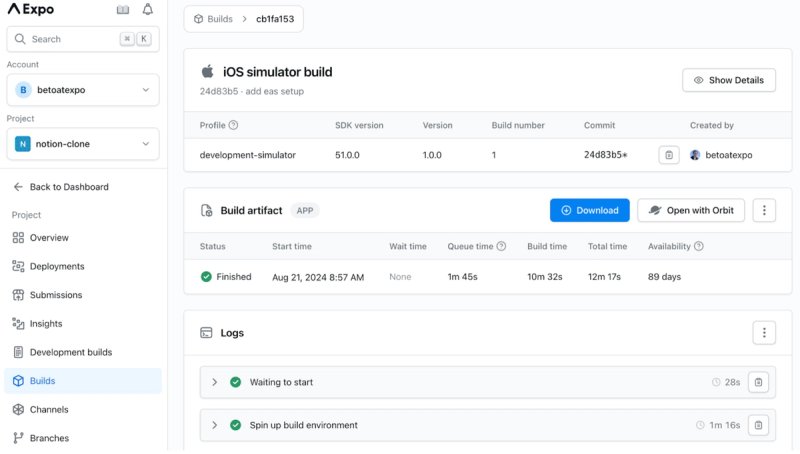
Task: Click the Availability help icon
Action: coord(698,246)
